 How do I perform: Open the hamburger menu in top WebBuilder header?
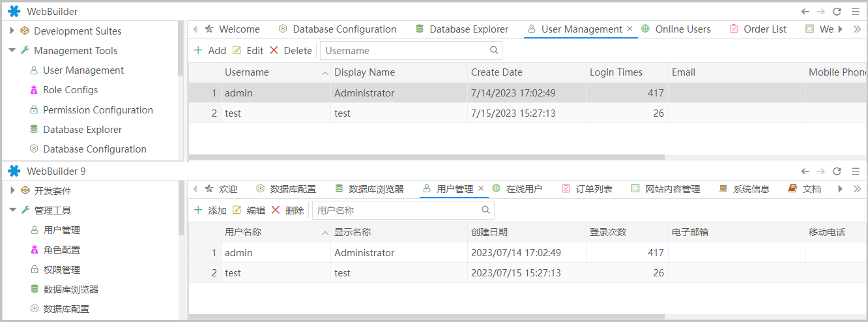tap(855, 12)
